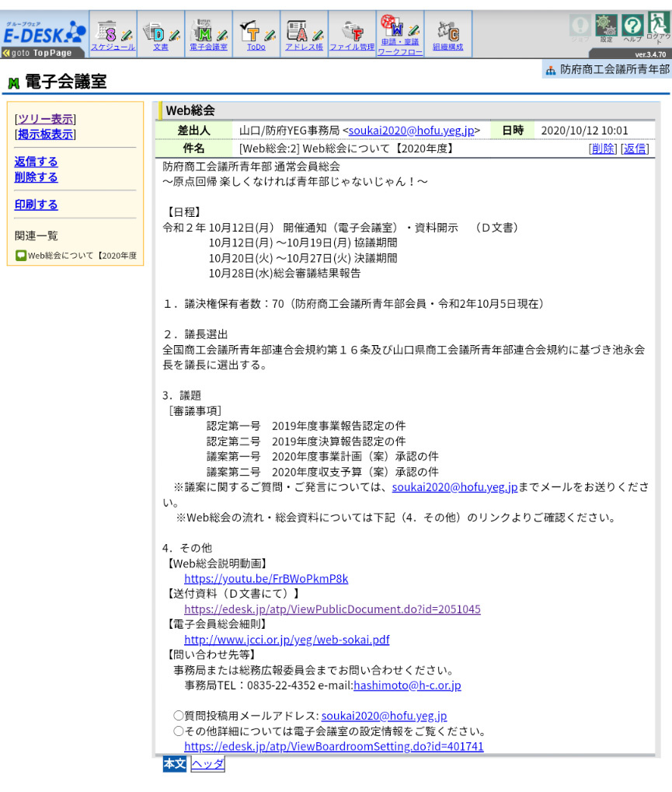672x792 pixels.
Task: Add a new ToDo via pencil icon
Action: tap(270, 35)
